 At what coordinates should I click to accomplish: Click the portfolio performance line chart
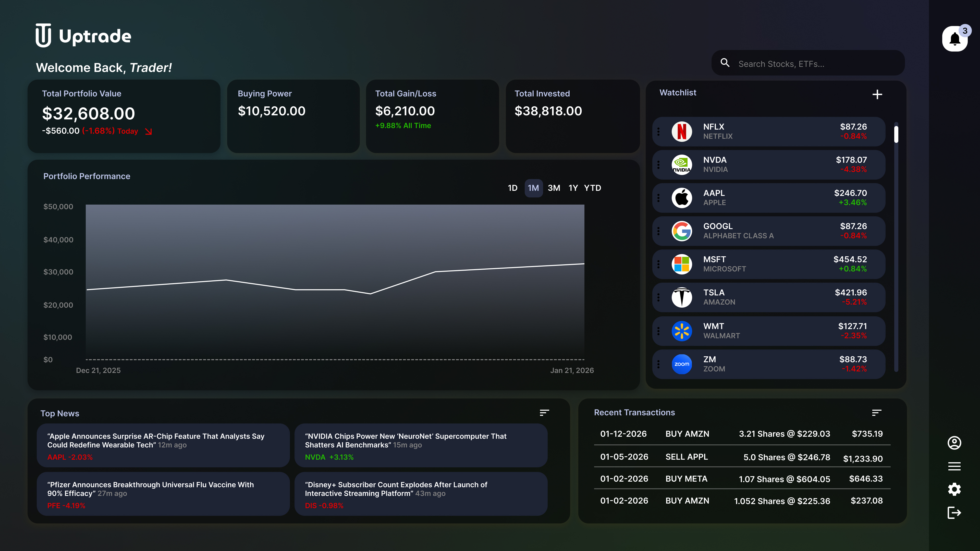tap(335, 282)
